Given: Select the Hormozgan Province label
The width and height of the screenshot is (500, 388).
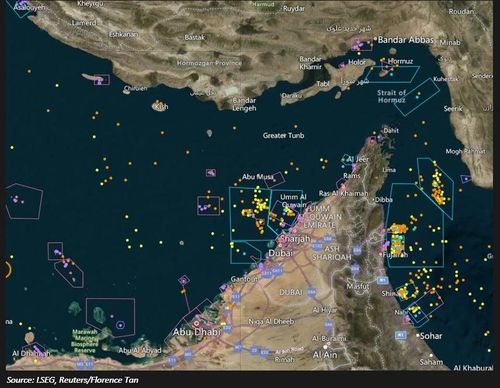Looking at the screenshot, I should tap(209, 63).
